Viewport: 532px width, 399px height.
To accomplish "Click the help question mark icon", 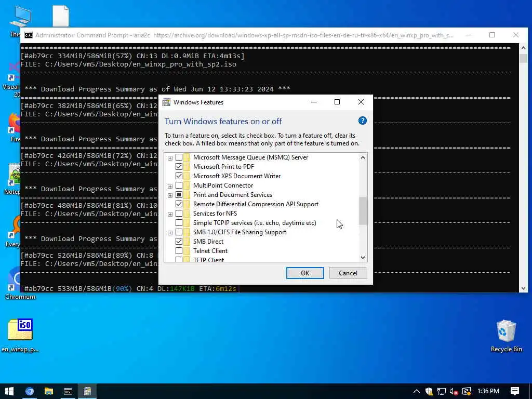I will [x=362, y=121].
